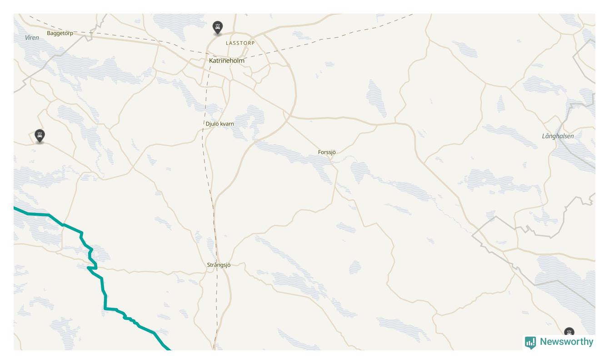This screenshot has width=609, height=364.
Task: Click the Newsworthy chart logo icon
Action: pyautogui.click(x=530, y=342)
